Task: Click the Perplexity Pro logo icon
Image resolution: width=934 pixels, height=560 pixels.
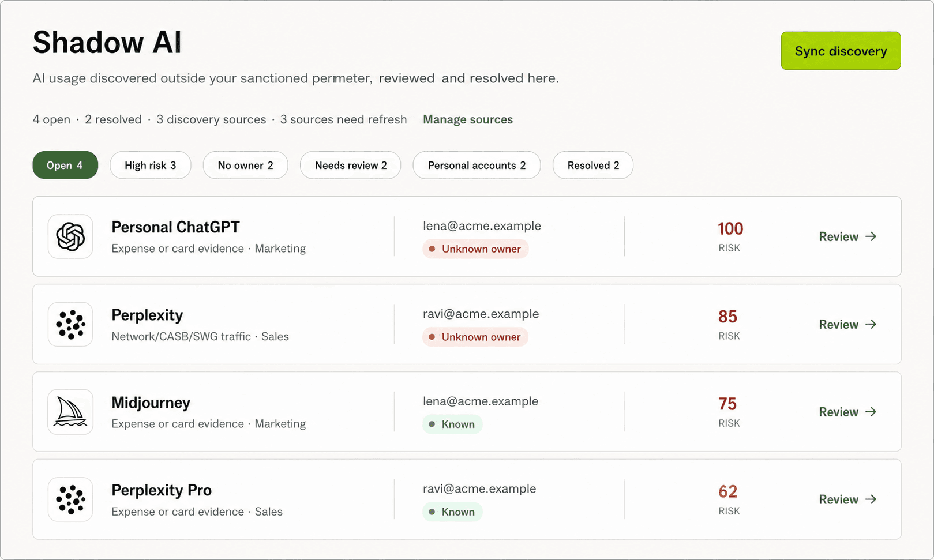Action: tap(70, 499)
